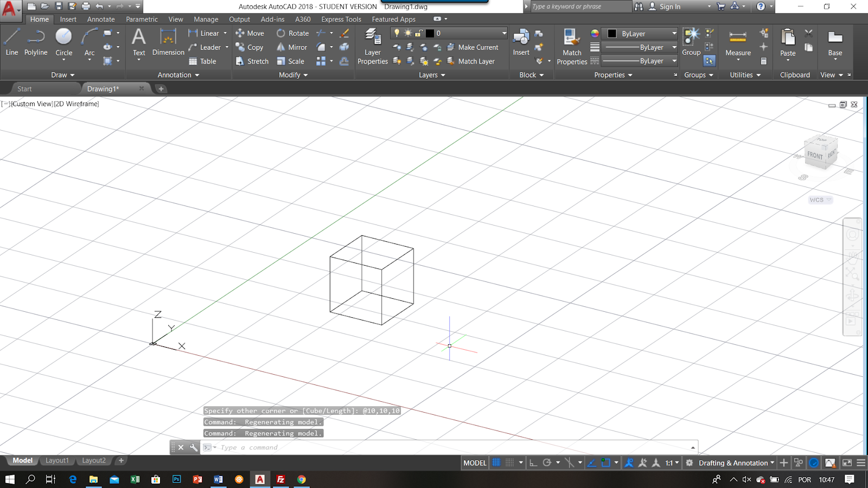Image resolution: width=868 pixels, height=488 pixels.
Task: Toggle object snap tracking in status bar
Action: point(592,463)
